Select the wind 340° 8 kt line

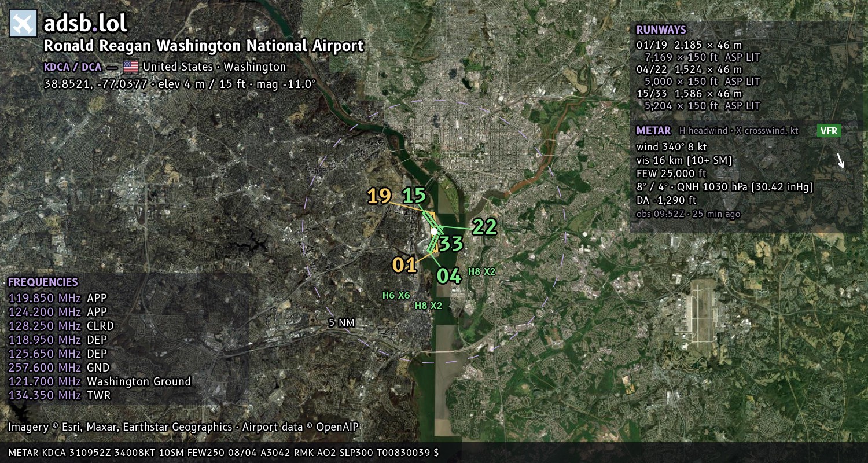click(672, 146)
